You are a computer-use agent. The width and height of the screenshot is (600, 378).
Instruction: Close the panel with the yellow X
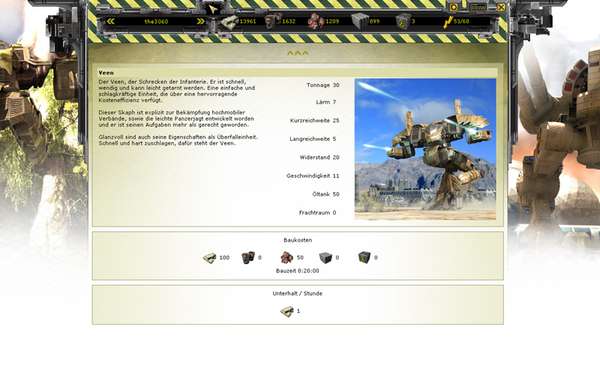(x=501, y=7)
